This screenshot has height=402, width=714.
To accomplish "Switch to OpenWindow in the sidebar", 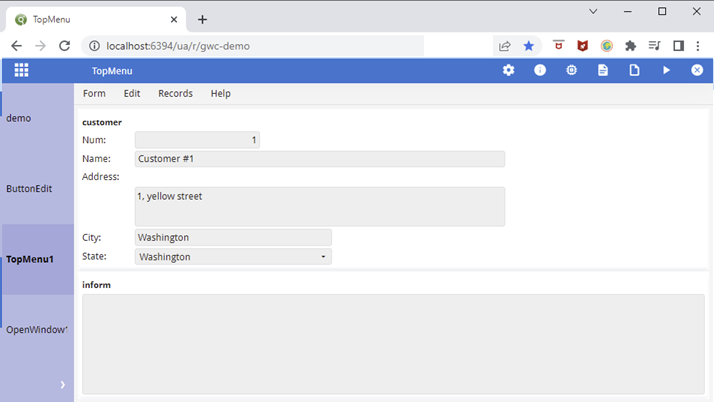I will pos(37,329).
